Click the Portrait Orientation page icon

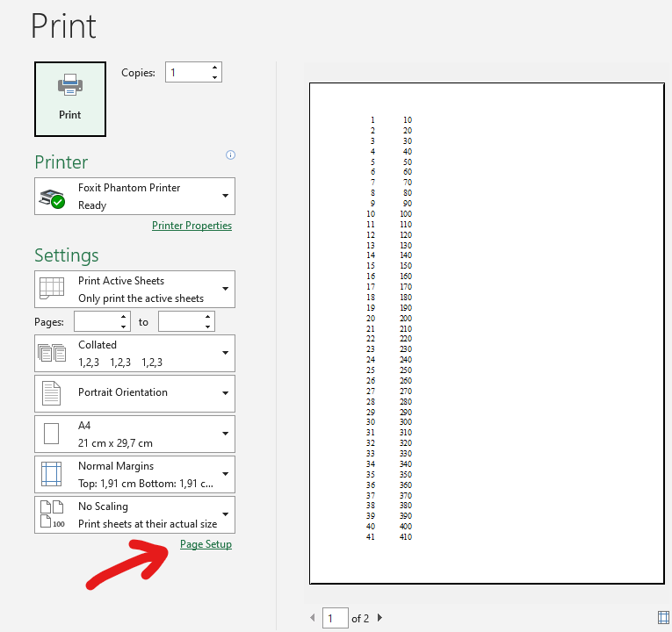coord(52,393)
